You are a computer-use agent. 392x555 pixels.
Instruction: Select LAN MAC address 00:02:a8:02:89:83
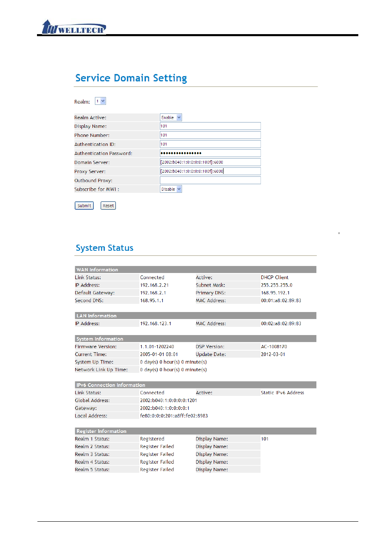tap(281, 324)
